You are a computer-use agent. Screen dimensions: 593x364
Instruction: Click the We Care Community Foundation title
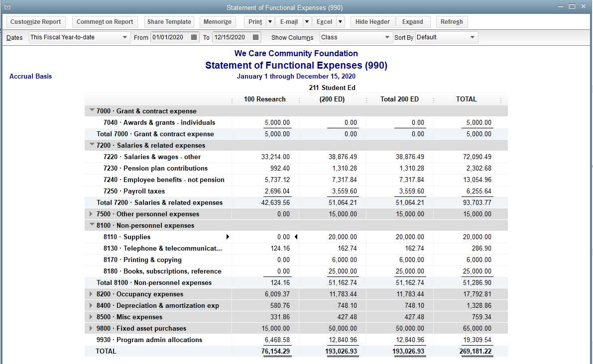296,53
